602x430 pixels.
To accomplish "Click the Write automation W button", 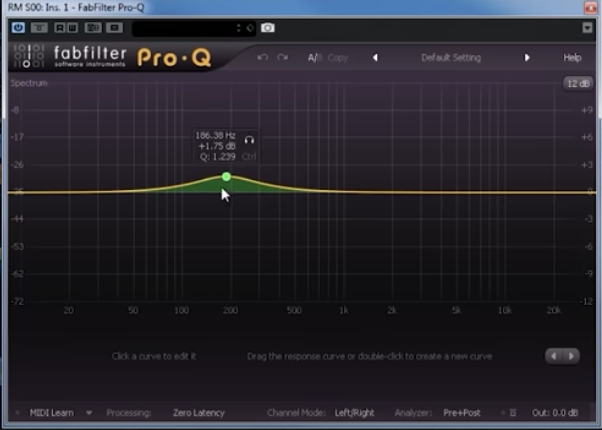I will coord(72,28).
